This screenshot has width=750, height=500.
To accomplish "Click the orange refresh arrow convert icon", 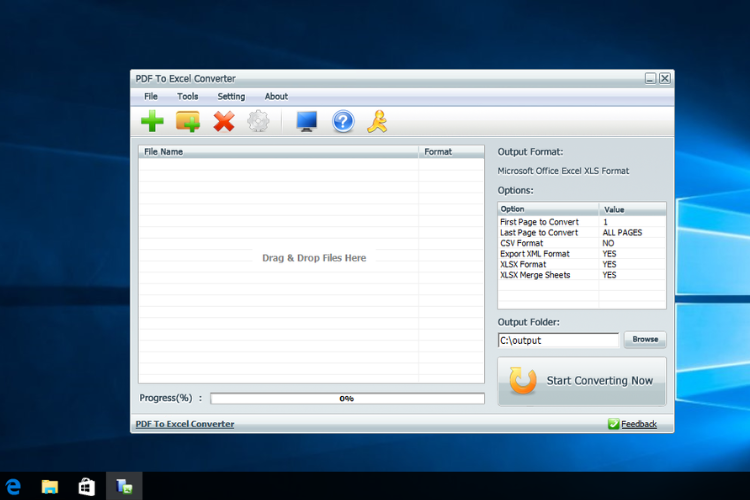I will tap(522, 380).
